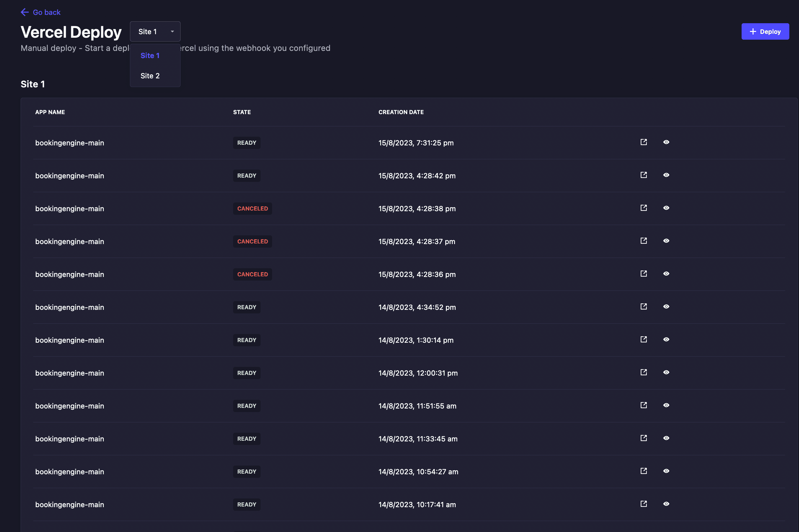Image resolution: width=799 pixels, height=532 pixels.
Task: Click eye icon for 4:28:37 pm deployment
Action: (x=666, y=241)
